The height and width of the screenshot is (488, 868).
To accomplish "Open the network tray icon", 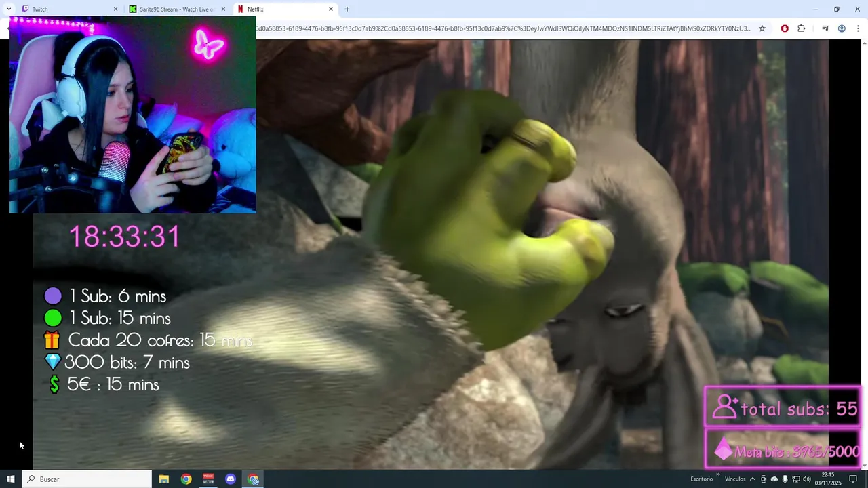I will click(796, 479).
